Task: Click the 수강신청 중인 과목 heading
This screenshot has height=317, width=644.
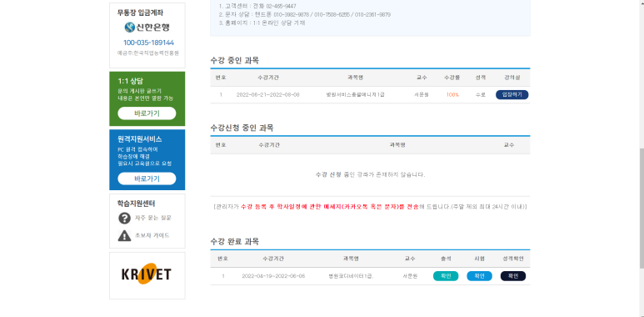Action: pos(242,128)
